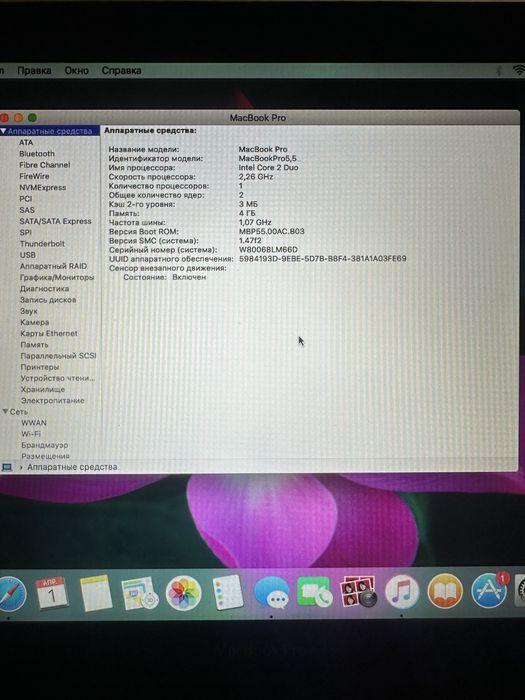This screenshot has height=700, width=525.
Task: Select Wi-Fi under Сеть in sidebar
Action: tap(31, 433)
